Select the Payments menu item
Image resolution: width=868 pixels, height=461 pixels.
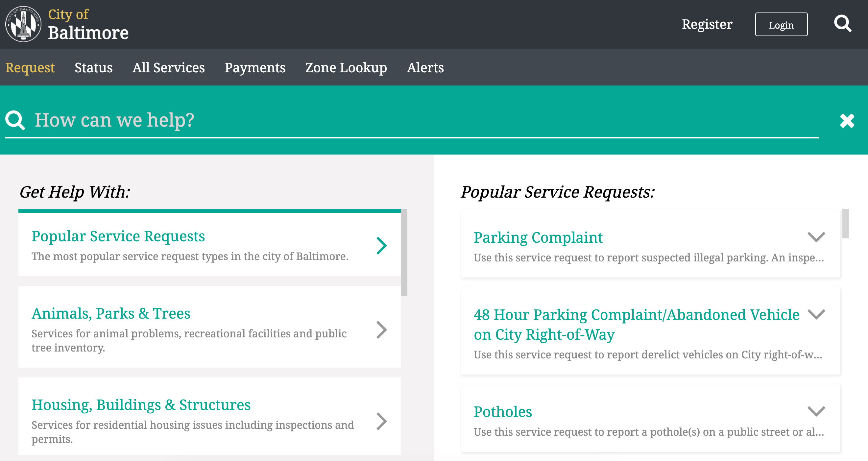255,68
